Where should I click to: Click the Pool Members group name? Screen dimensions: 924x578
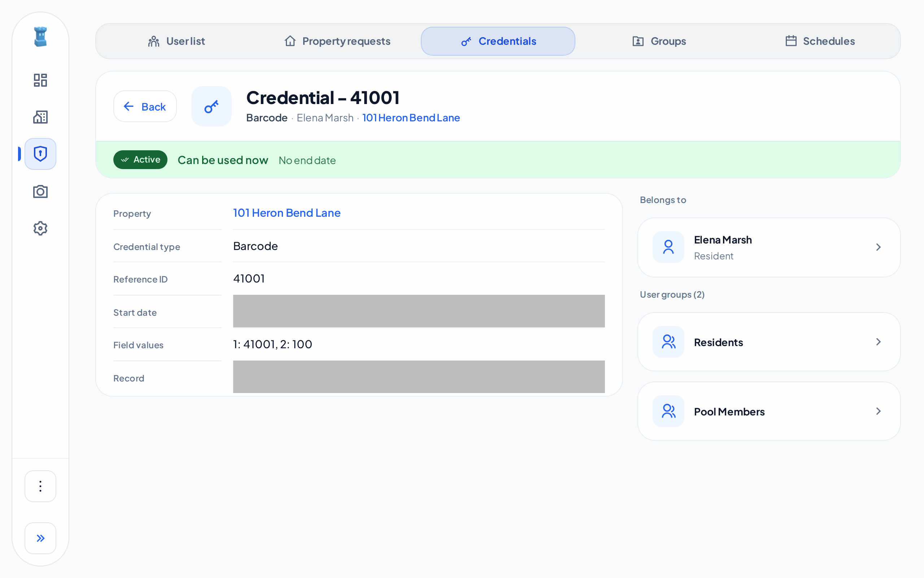729,412
